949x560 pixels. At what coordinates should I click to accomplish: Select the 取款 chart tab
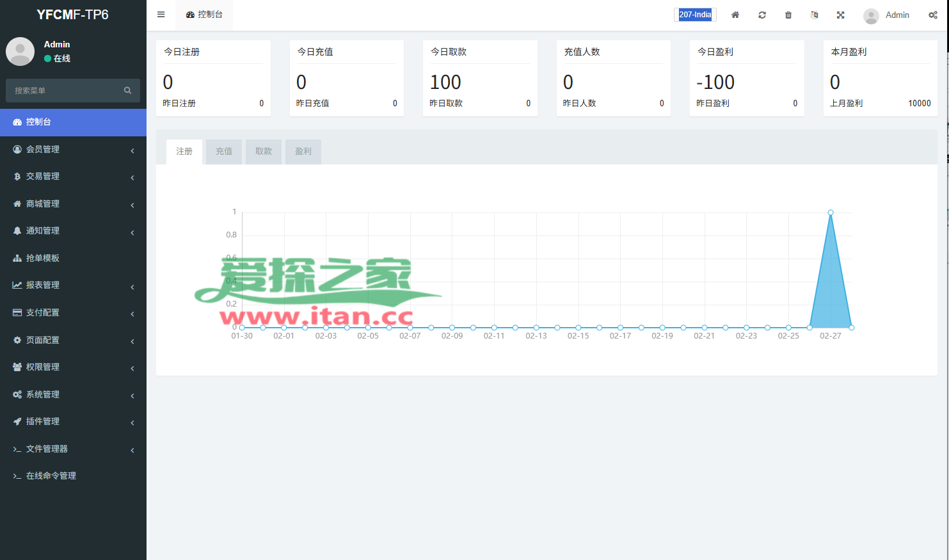tap(264, 152)
